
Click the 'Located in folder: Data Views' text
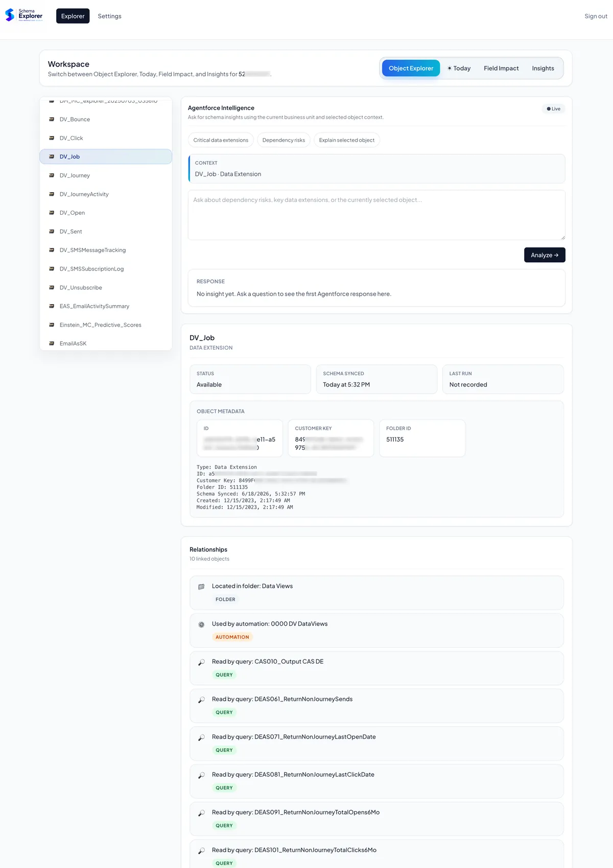pos(252,586)
